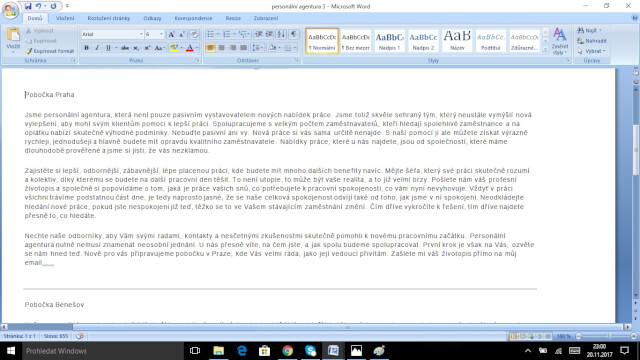The width and height of the screenshot is (640, 360).
Task: Open the Rozložení stránky tab
Action: tap(109, 18)
